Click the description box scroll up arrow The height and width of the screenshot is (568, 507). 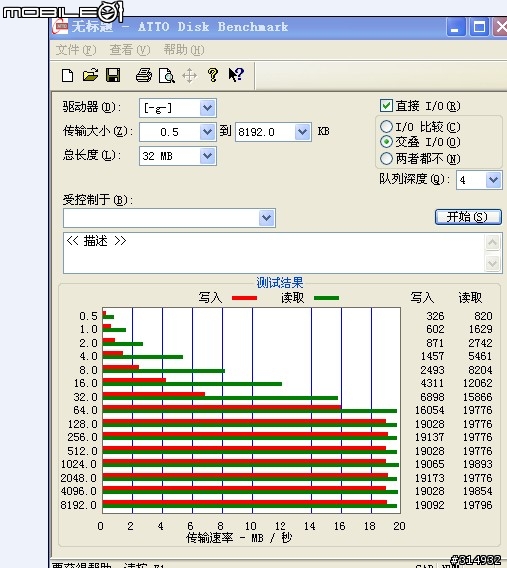click(x=493, y=242)
